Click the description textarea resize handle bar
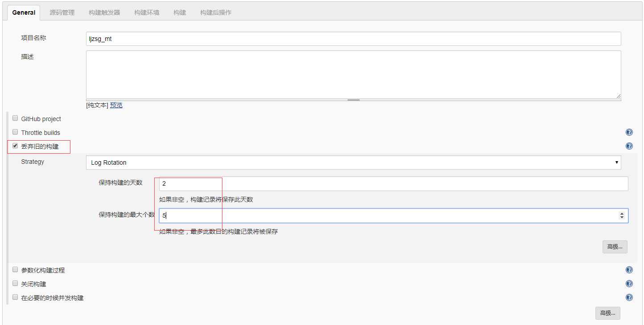 click(x=353, y=100)
